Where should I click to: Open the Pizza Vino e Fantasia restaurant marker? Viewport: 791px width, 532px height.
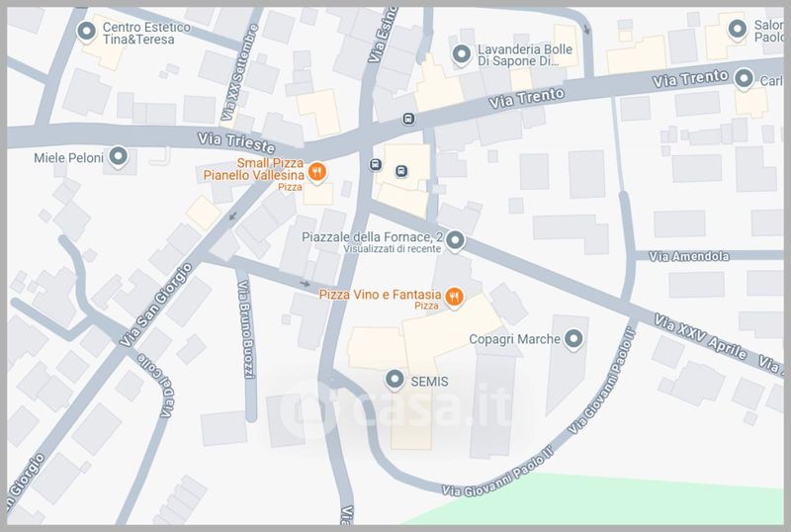(x=454, y=298)
